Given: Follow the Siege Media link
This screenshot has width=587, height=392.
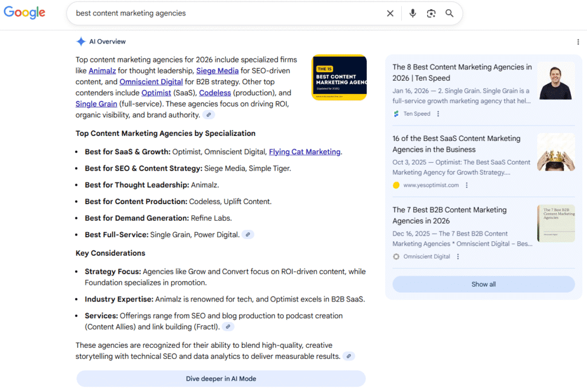Looking at the screenshot, I should [217, 71].
